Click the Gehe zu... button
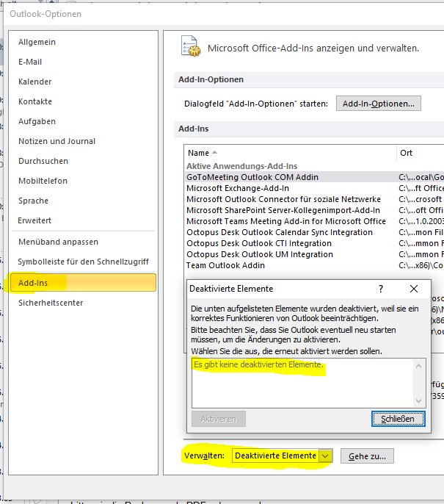The height and width of the screenshot is (504, 444). pos(367,456)
